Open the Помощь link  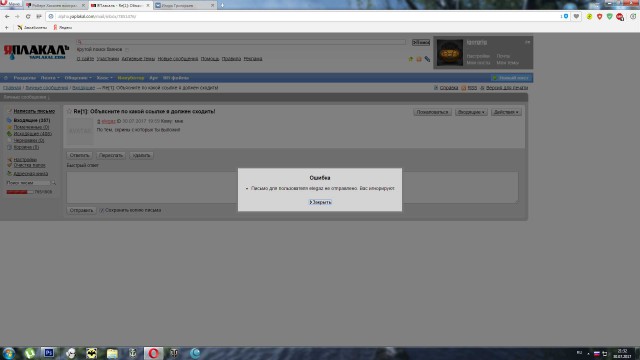210,59
